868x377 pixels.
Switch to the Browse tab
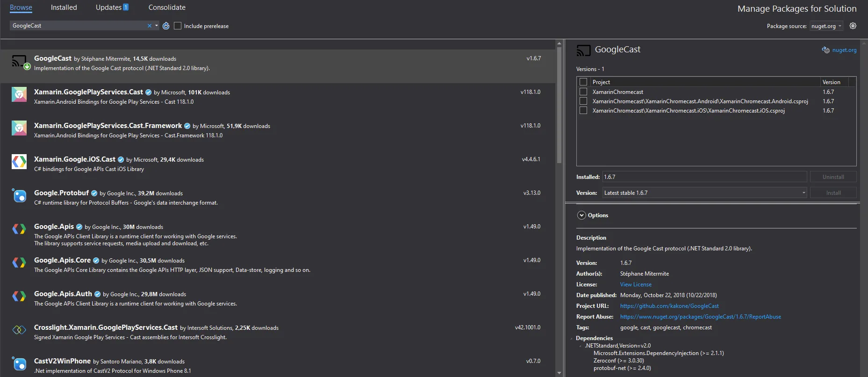click(21, 7)
